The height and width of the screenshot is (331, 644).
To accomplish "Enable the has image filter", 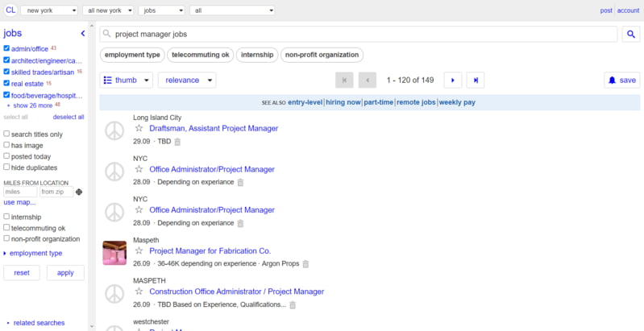I will tap(6, 145).
